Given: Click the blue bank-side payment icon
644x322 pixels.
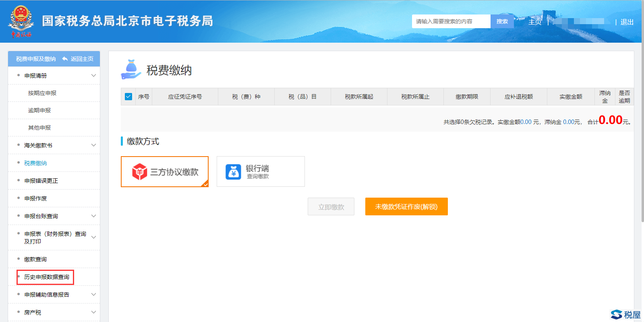Looking at the screenshot, I should click(233, 172).
